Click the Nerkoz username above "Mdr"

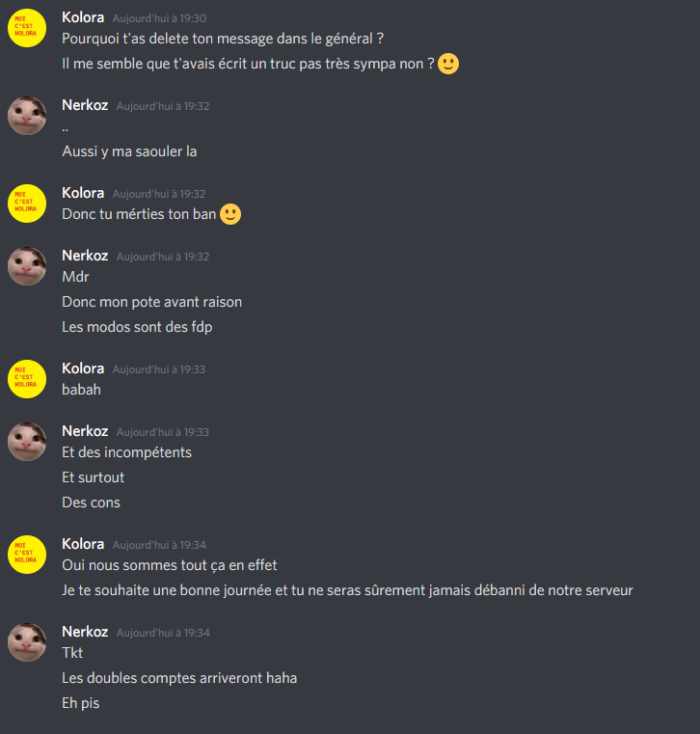click(x=85, y=256)
